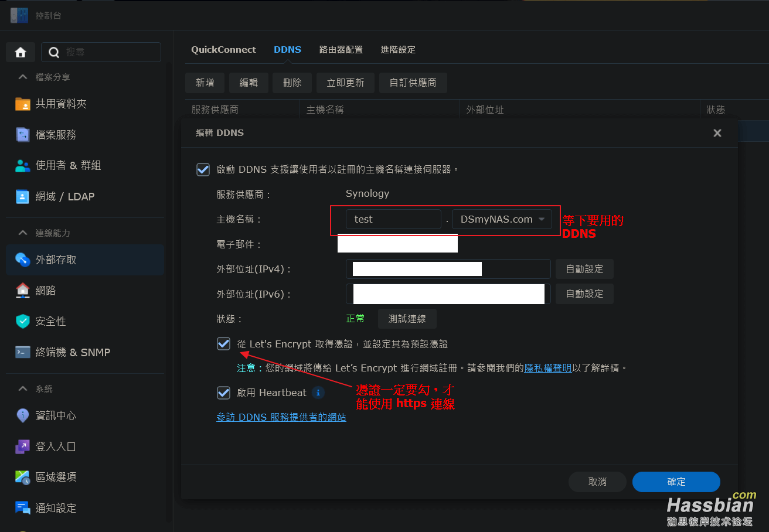This screenshot has width=769, height=532.
Task: Switch to the 進階設定 tab
Action: 398,50
